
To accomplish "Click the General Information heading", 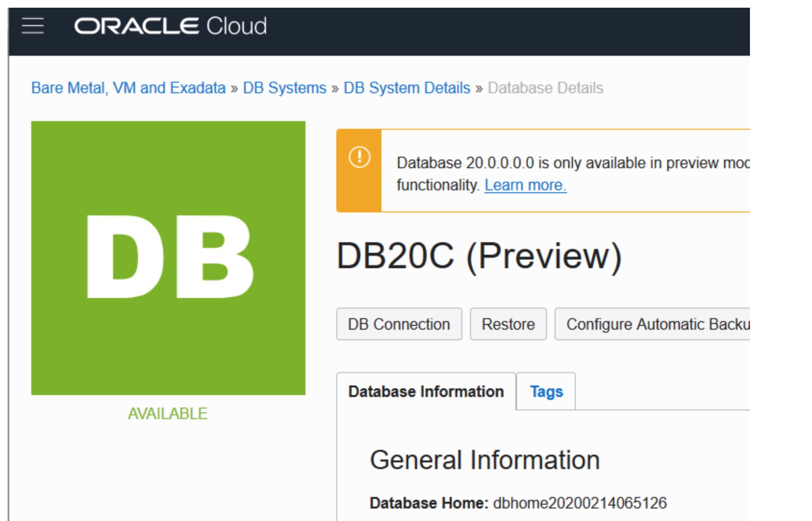I will [485, 460].
